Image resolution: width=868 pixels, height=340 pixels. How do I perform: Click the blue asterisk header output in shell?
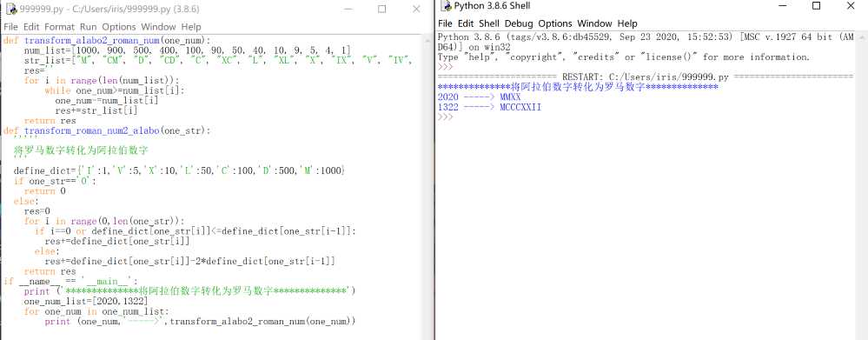tap(578, 87)
